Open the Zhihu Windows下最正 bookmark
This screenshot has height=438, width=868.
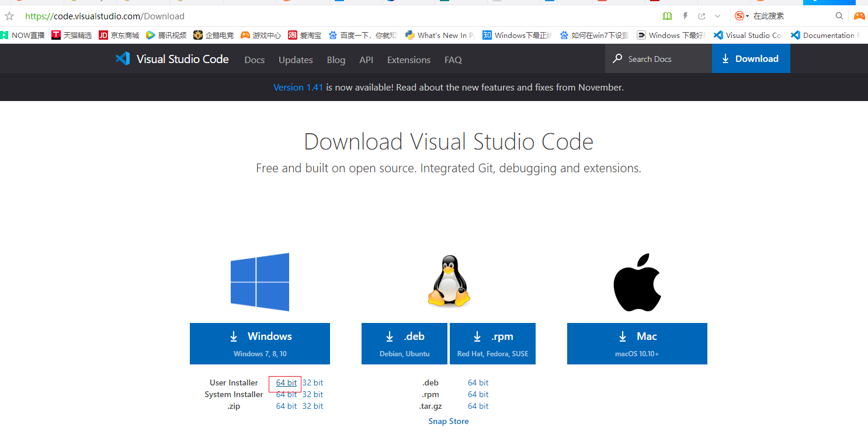518,35
